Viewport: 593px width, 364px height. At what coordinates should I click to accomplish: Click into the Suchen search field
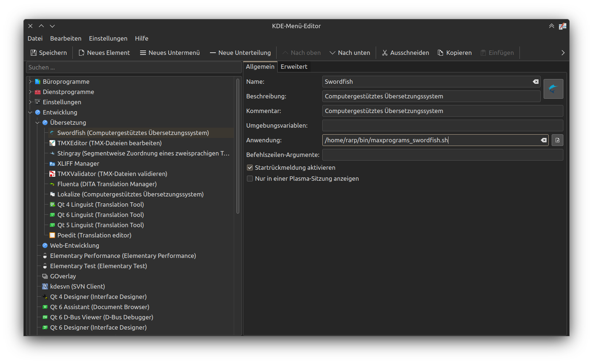134,67
